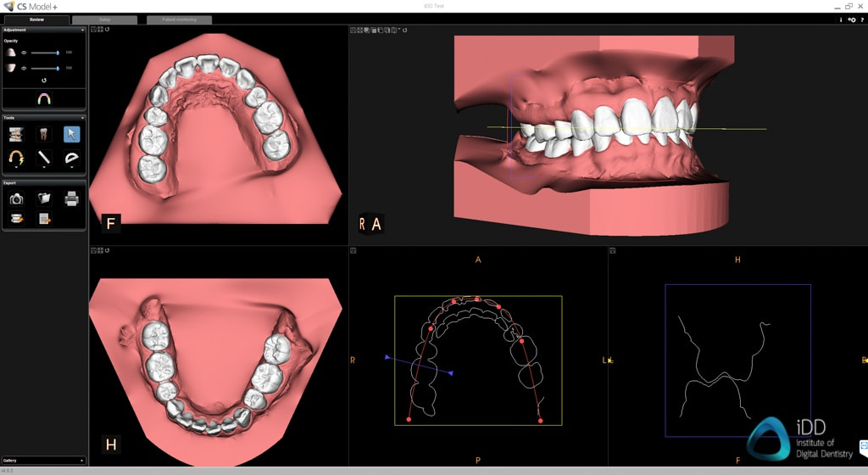Pick the ruler distance measurement tool

[x=44, y=158]
